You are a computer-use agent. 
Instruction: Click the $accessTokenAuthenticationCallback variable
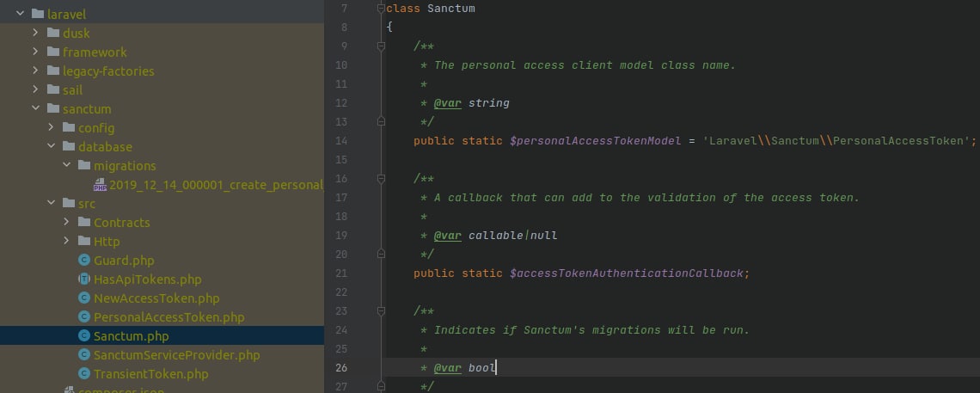[x=626, y=273]
